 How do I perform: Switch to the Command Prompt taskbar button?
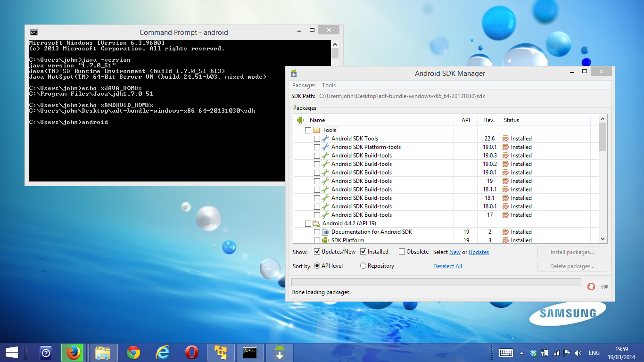pyautogui.click(x=250, y=353)
